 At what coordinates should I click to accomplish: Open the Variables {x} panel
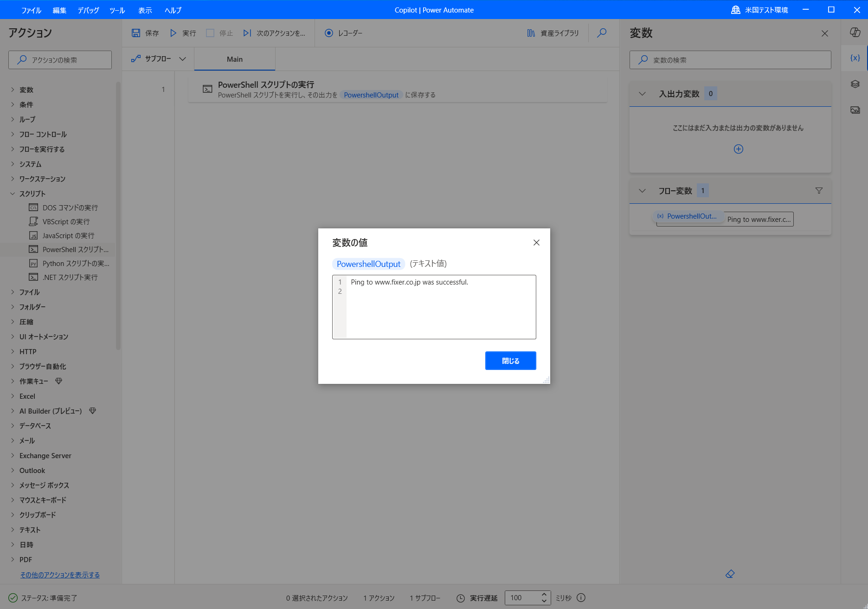coord(855,58)
